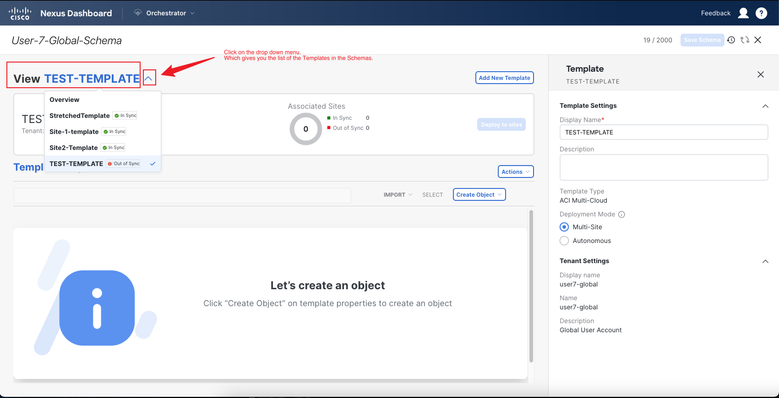Image resolution: width=779 pixels, height=398 pixels.
Task: Click the Description text area
Action: click(x=664, y=167)
